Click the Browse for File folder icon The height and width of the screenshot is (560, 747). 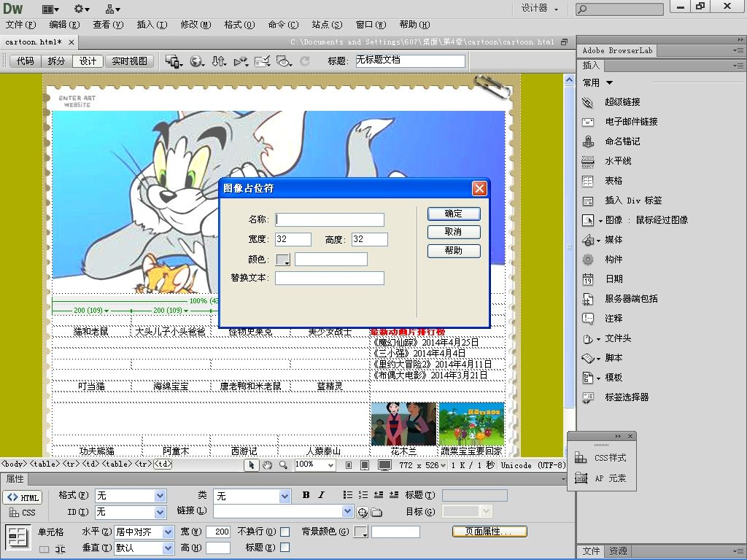377,512
